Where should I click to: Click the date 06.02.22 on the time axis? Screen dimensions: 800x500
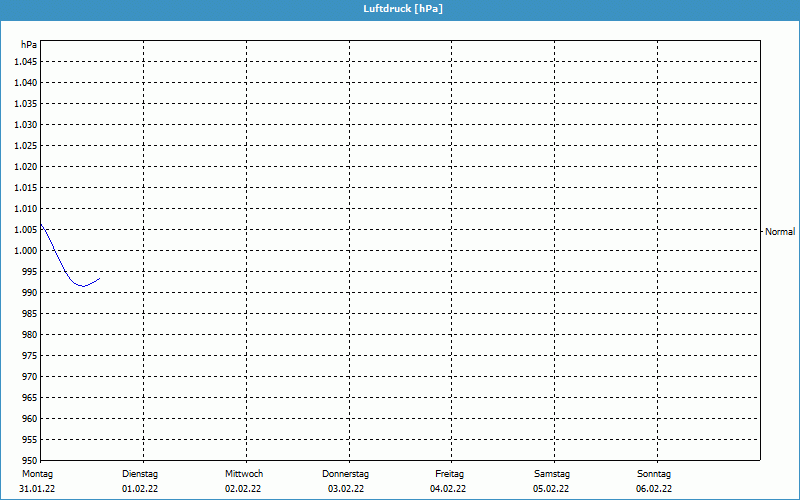[x=654, y=489]
